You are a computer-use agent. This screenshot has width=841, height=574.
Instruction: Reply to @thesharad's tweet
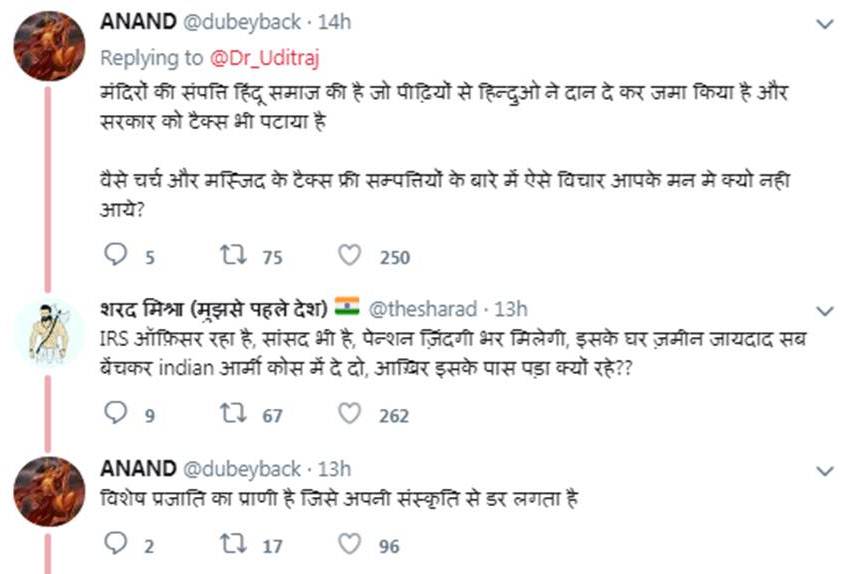(117, 414)
